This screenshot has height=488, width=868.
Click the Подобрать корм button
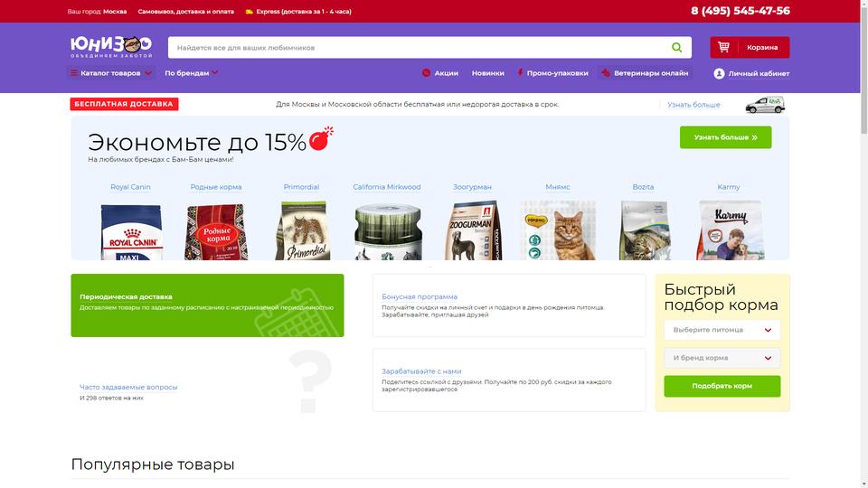pos(722,386)
